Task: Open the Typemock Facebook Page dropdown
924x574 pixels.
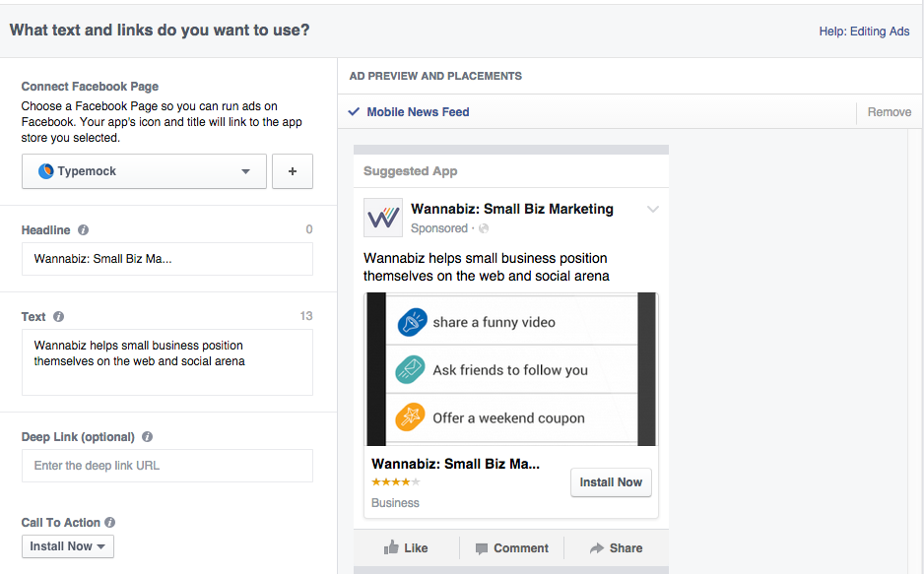Action: coord(145,171)
